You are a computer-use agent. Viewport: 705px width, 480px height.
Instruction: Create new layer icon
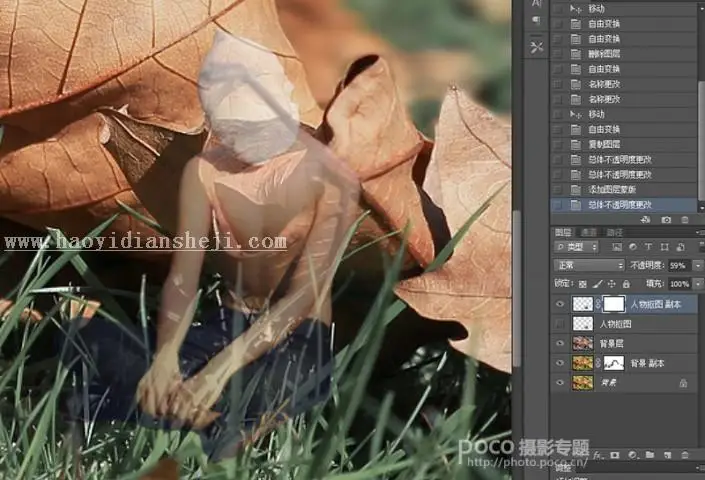click(667, 455)
